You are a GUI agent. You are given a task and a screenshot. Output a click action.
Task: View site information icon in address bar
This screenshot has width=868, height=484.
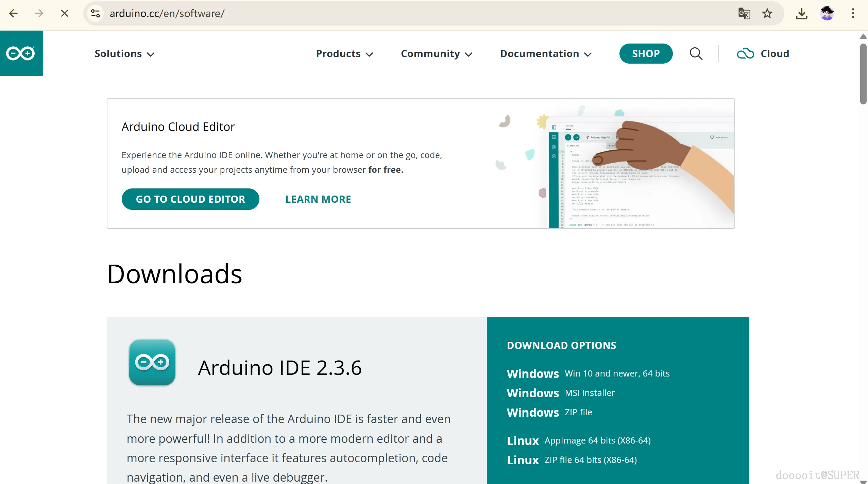tap(96, 14)
